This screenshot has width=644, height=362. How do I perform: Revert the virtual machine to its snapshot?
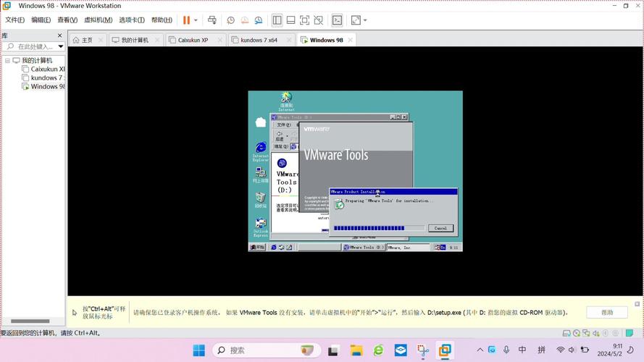click(245, 20)
